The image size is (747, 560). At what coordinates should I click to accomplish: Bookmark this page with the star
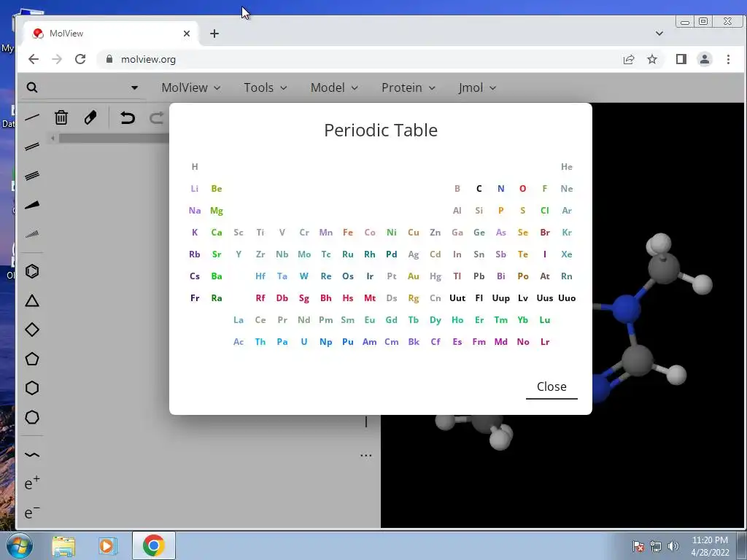click(652, 59)
